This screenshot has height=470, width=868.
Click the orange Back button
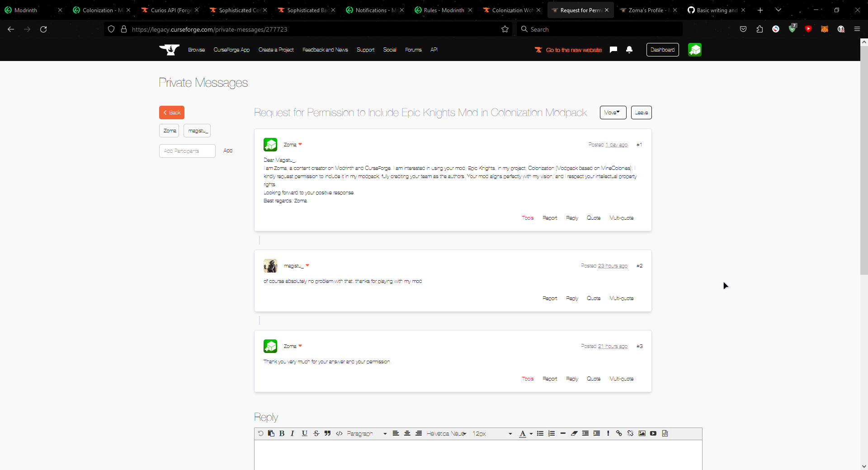172,113
